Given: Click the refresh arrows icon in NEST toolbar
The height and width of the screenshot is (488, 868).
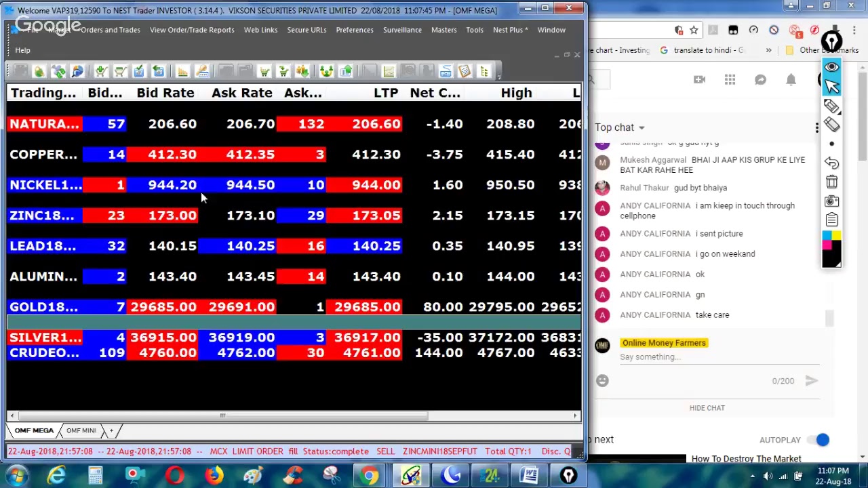Looking at the screenshot, I should (58, 71).
